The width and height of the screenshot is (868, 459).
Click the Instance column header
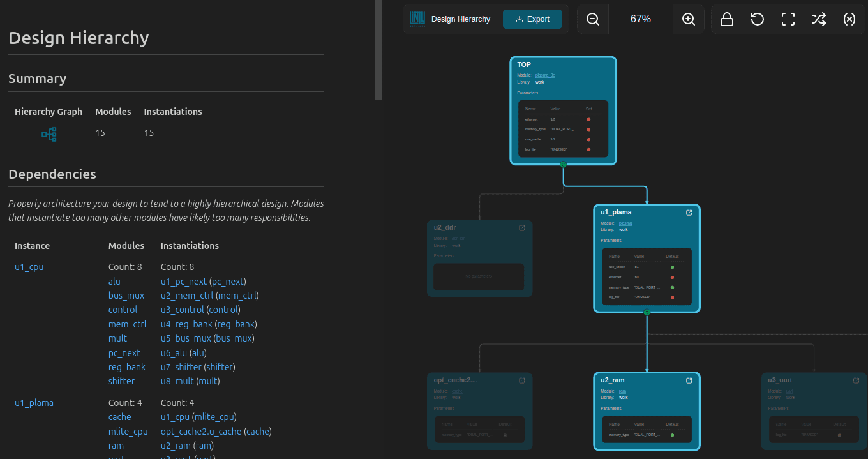tap(32, 246)
